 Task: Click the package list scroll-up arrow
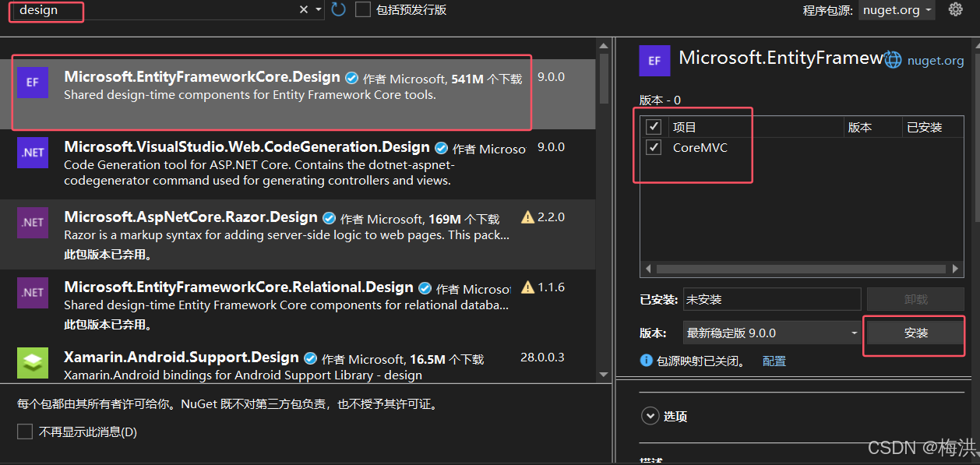604,47
